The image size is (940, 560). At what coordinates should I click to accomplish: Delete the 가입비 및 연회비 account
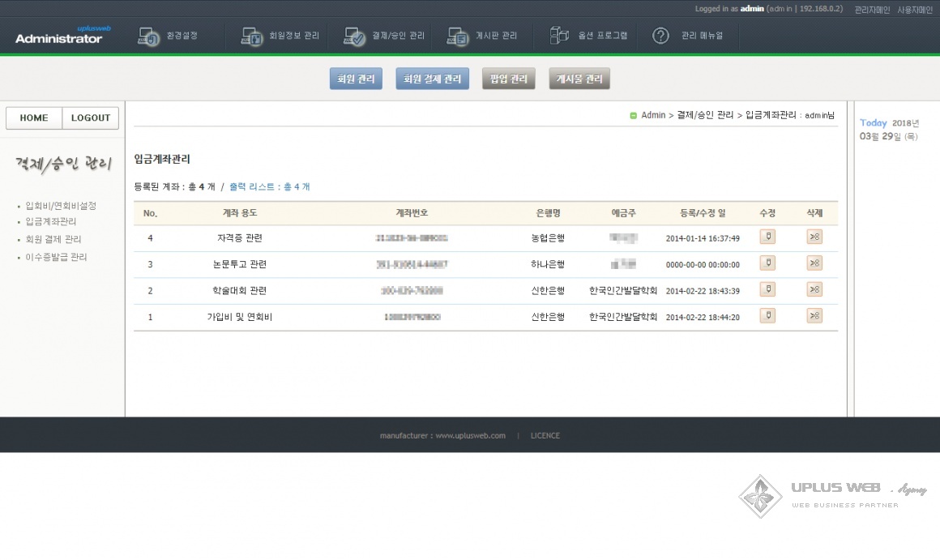point(814,316)
